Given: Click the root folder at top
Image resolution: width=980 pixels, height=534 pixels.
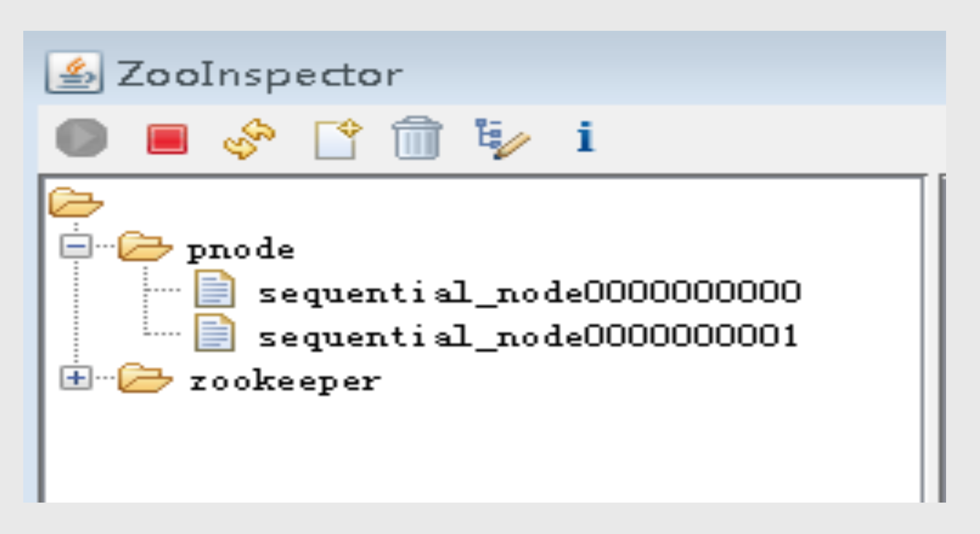Looking at the screenshot, I should (x=74, y=201).
